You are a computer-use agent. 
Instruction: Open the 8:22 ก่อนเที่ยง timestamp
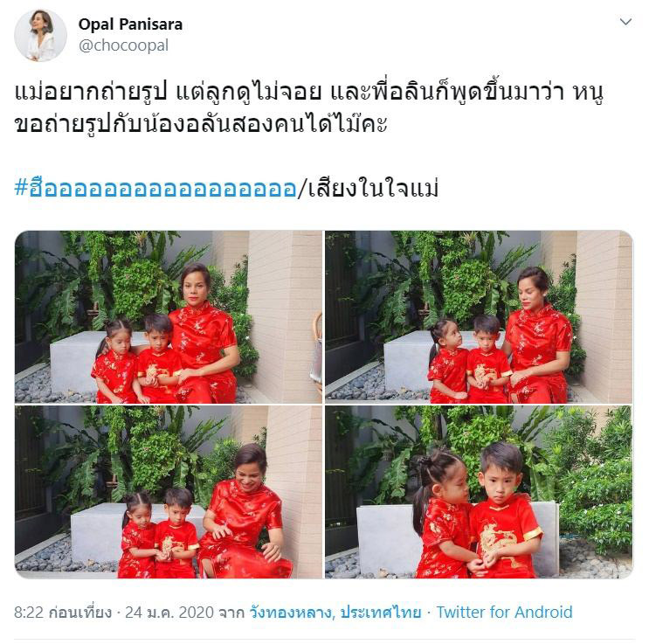[x=63, y=613]
